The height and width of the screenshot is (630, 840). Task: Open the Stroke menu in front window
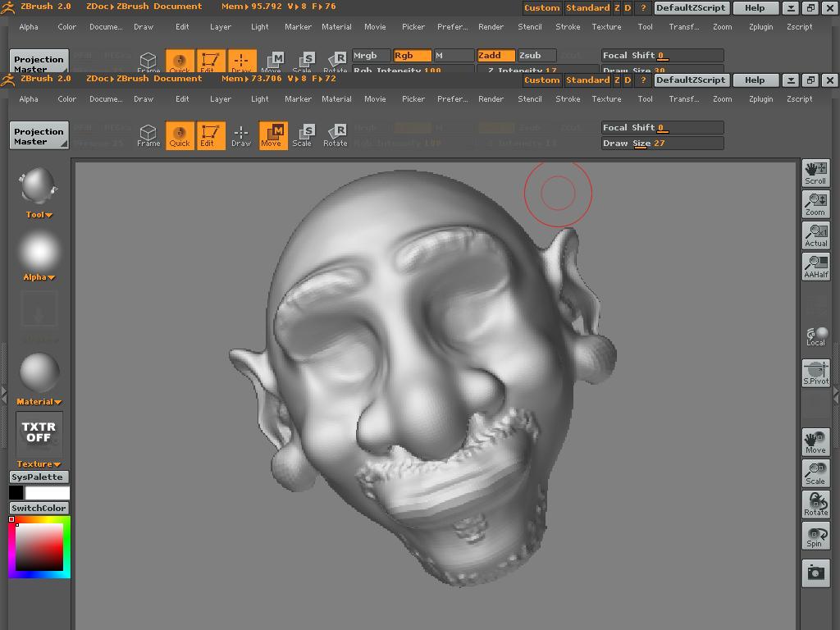click(568, 99)
